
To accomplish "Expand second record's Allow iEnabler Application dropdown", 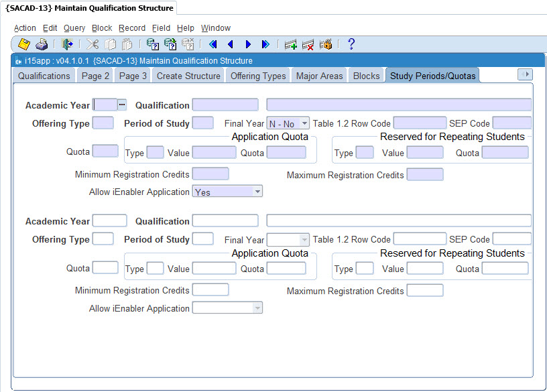I will coord(257,308).
